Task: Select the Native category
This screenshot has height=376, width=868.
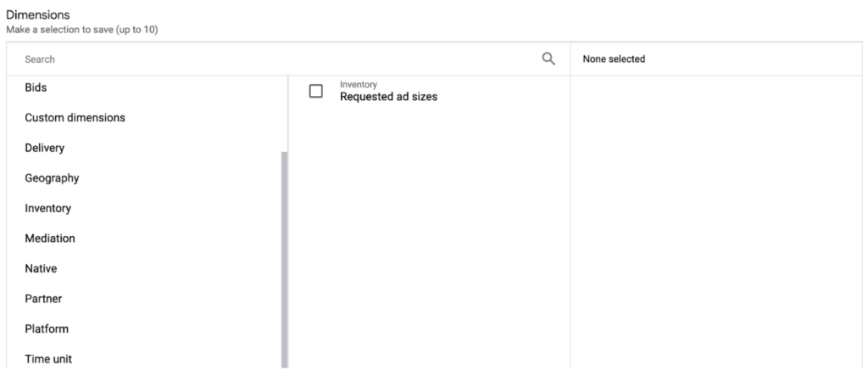Action: tap(41, 269)
